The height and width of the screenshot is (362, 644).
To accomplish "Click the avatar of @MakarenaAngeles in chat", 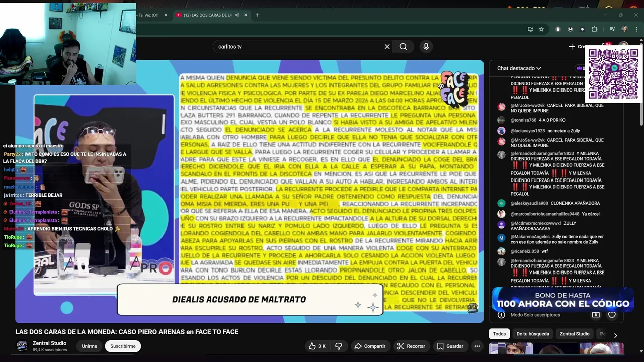I will click(501, 238).
